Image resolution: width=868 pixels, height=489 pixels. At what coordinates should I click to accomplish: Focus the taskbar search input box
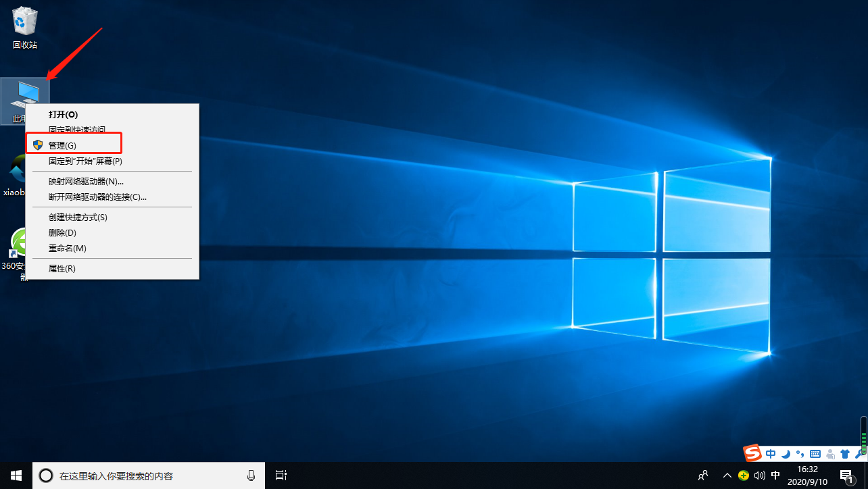coord(149,475)
